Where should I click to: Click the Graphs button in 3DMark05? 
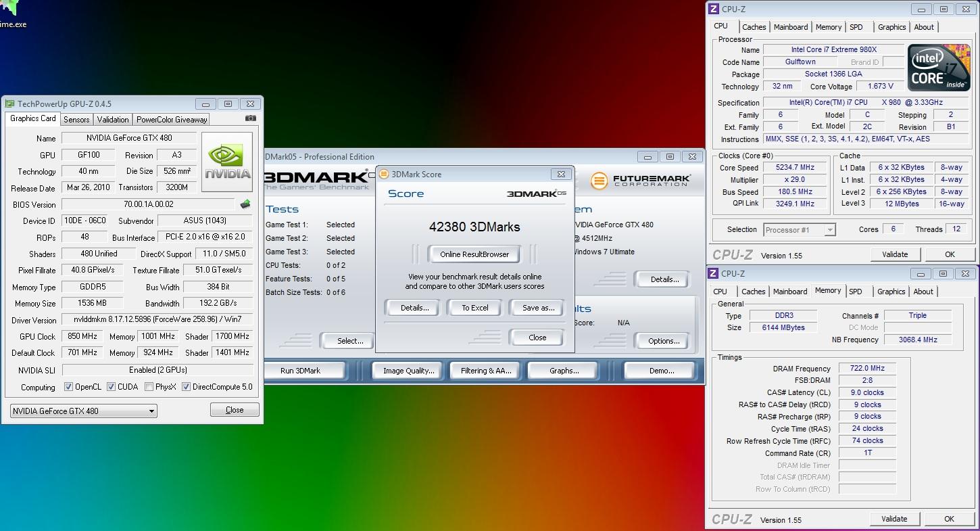(564, 371)
